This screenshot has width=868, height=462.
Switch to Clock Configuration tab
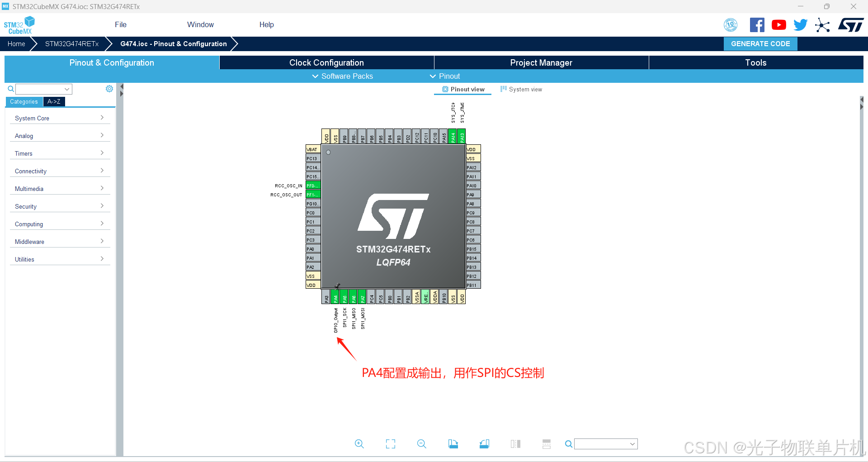326,62
